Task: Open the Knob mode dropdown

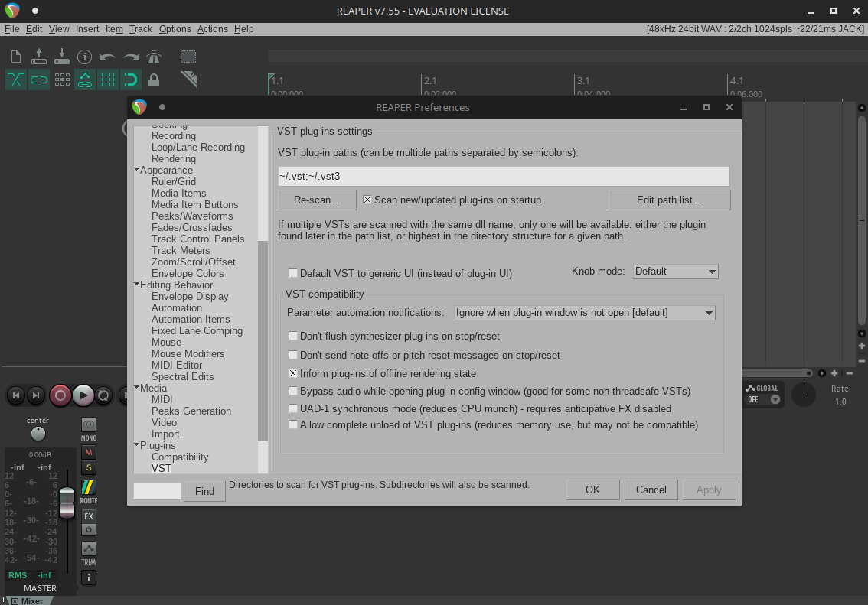Action: click(x=675, y=272)
